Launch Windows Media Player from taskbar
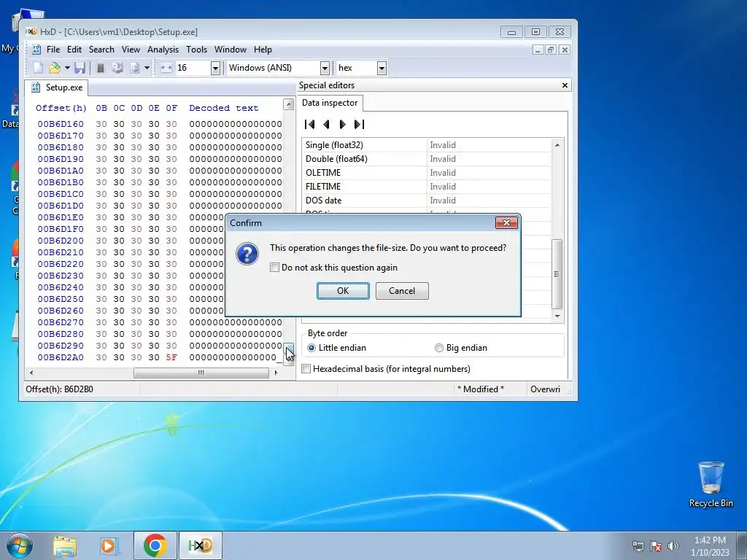This screenshot has width=747, height=560. pyautogui.click(x=109, y=545)
